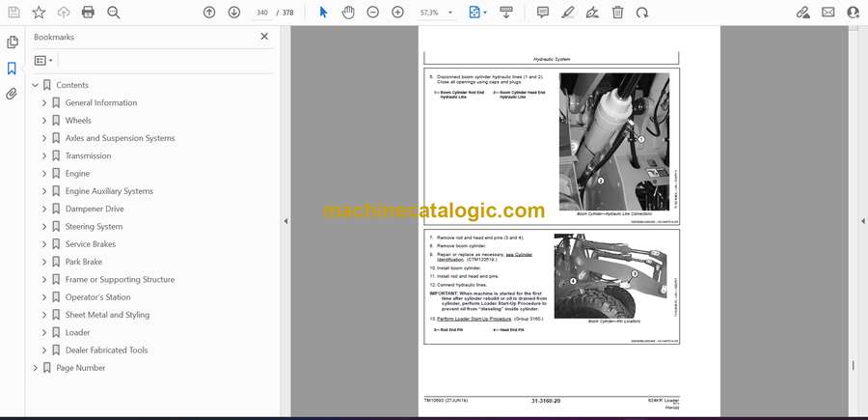Click the boom cylinder pin location photo
Viewport: 868px width, 420px height.
[610, 276]
